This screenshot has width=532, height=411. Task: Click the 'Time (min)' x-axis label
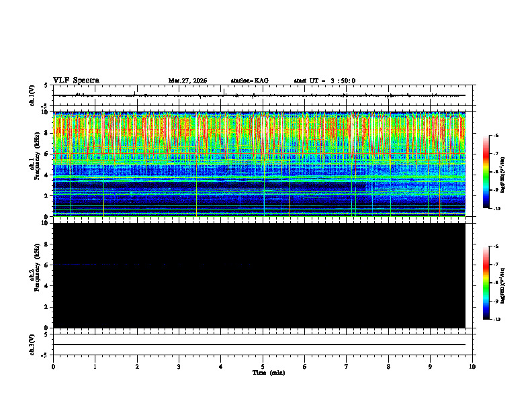tap(269, 373)
